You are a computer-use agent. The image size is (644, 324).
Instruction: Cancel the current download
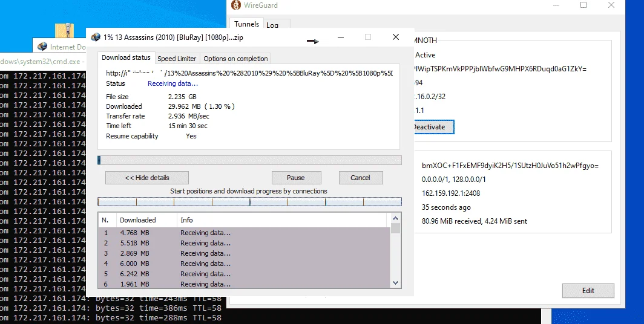tap(361, 178)
